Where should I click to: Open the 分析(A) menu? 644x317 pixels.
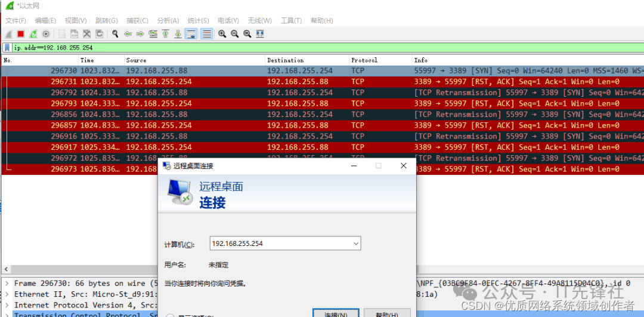click(168, 21)
